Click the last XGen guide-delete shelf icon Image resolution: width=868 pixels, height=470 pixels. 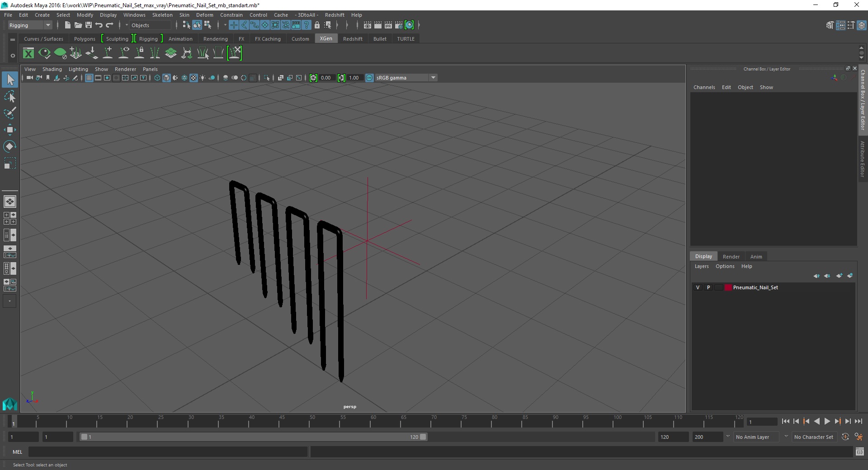[x=235, y=53]
